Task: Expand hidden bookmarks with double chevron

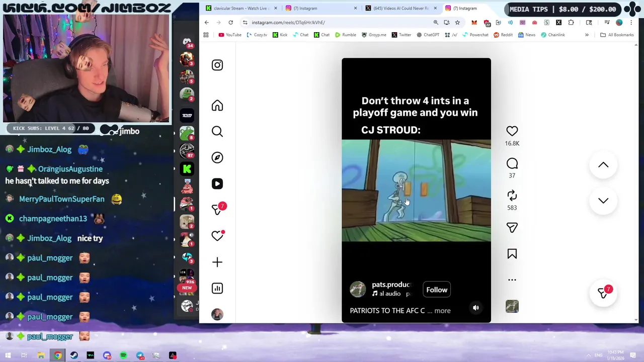Action: point(587,35)
